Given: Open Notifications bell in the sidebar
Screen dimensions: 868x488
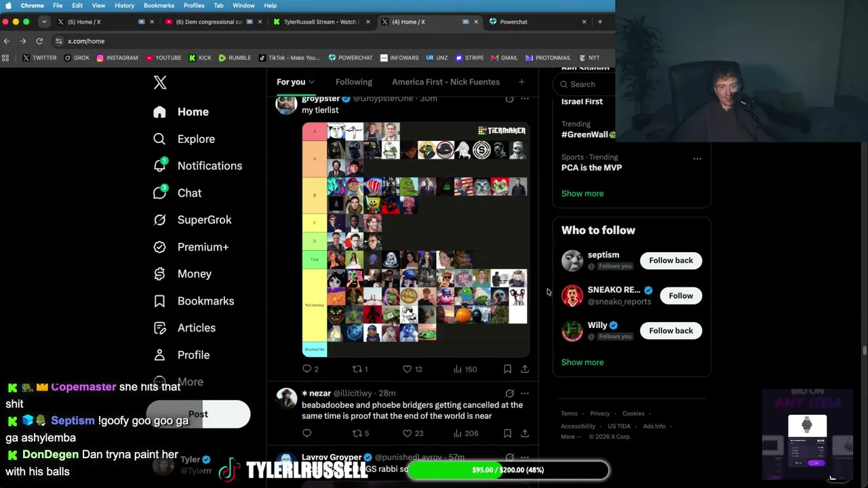Looking at the screenshot, I should pos(159,165).
